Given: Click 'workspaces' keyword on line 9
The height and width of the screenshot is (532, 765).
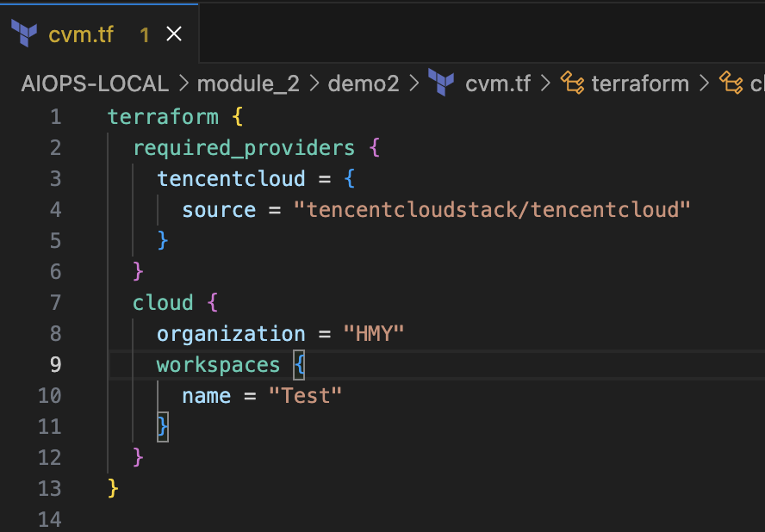Looking at the screenshot, I should pos(219,365).
